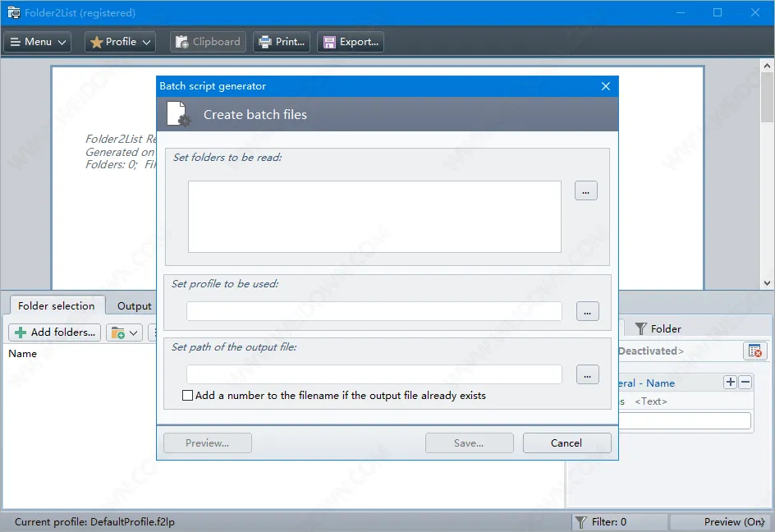Open the Menu dropdown

click(x=38, y=42)
